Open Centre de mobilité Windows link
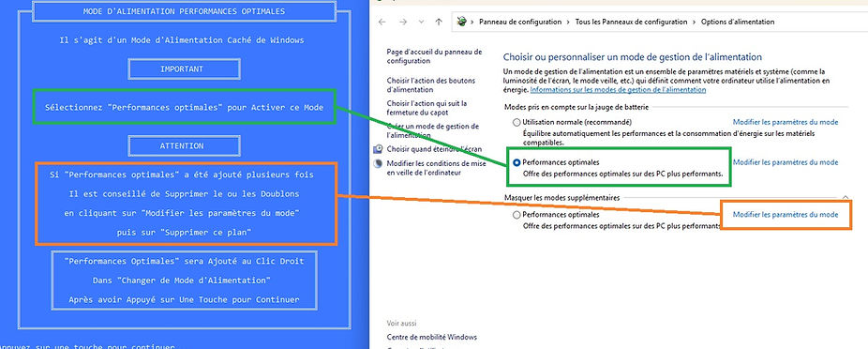This screenshot has width=868, height=349. pos(432,337)
